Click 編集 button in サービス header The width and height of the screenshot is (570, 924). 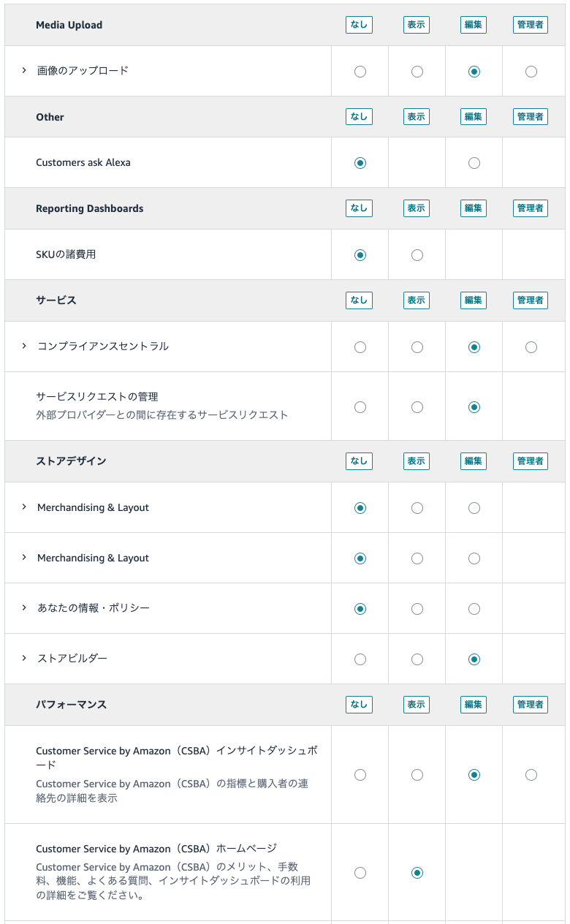pyautogui.click(x=474, y=300)
